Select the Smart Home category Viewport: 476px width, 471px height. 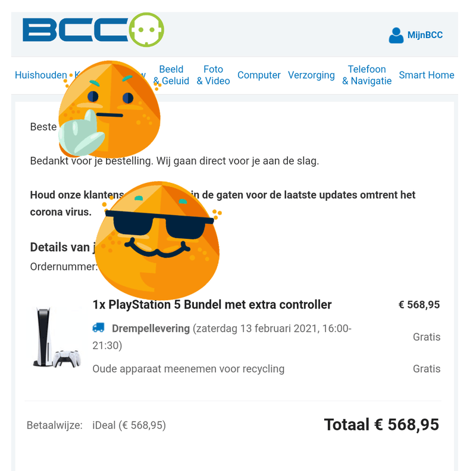click(x=426, y=75)
